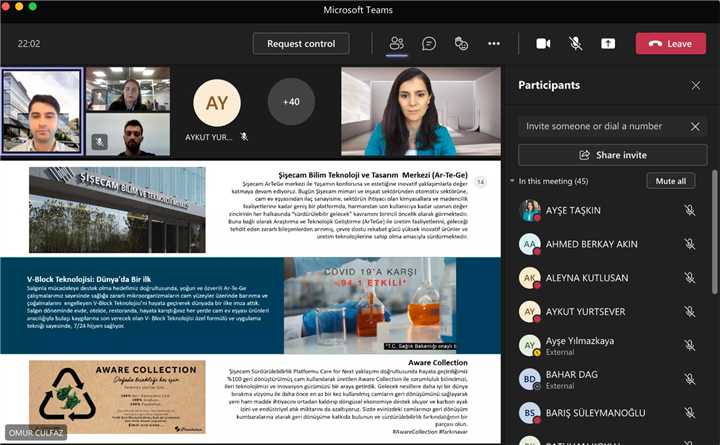Leave the meeting
Screen dimensions: 720x445
(x=670, y=44)
